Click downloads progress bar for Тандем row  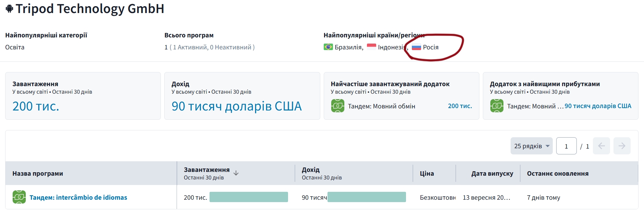pyautogui.click(x=249, y=197)
